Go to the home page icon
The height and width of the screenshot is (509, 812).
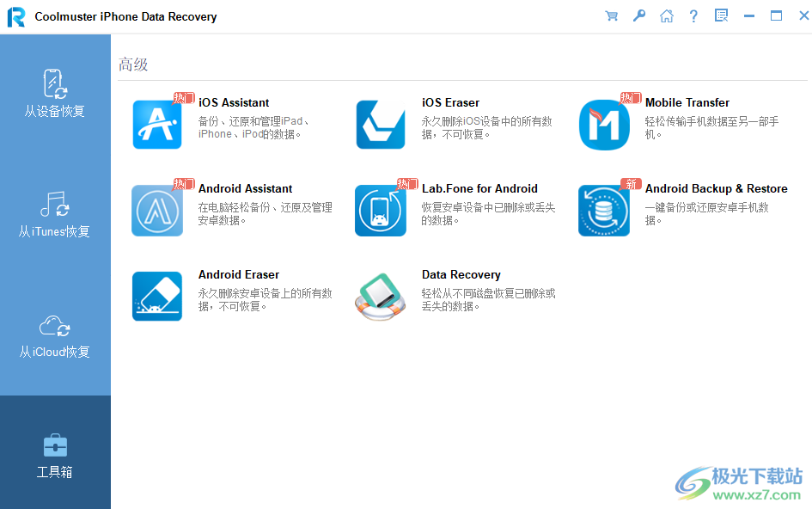pyautogui.click(x=667, y=16)
